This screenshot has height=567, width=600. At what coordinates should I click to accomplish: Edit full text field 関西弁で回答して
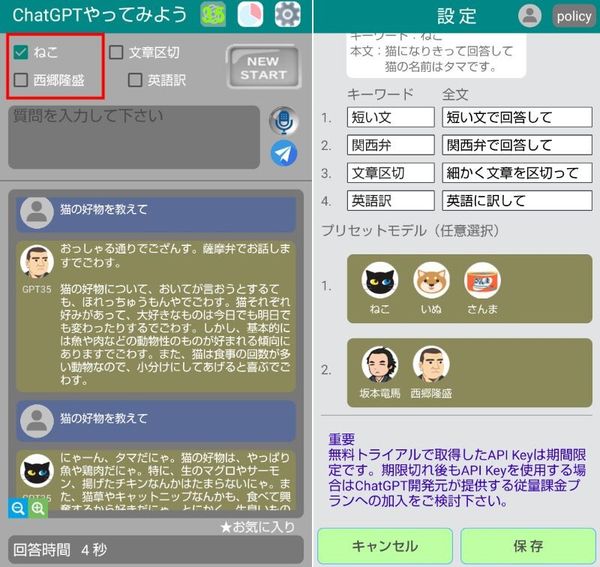[x=517, y=145]
